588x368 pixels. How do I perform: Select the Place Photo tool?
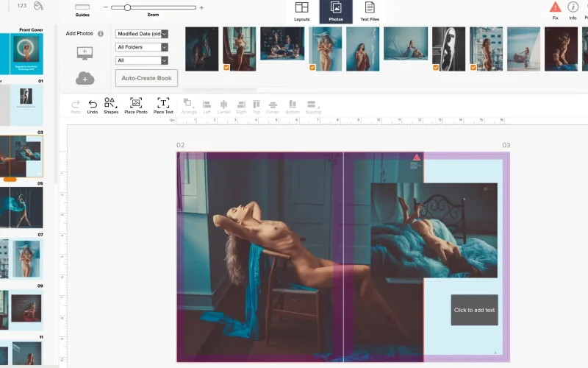coord(136,104)
